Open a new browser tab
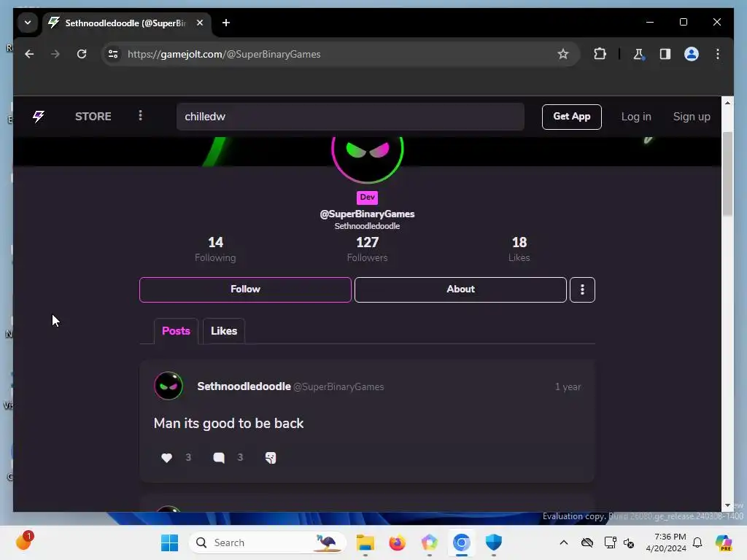The width and height of the screenshot is (747, 560). 226,23
